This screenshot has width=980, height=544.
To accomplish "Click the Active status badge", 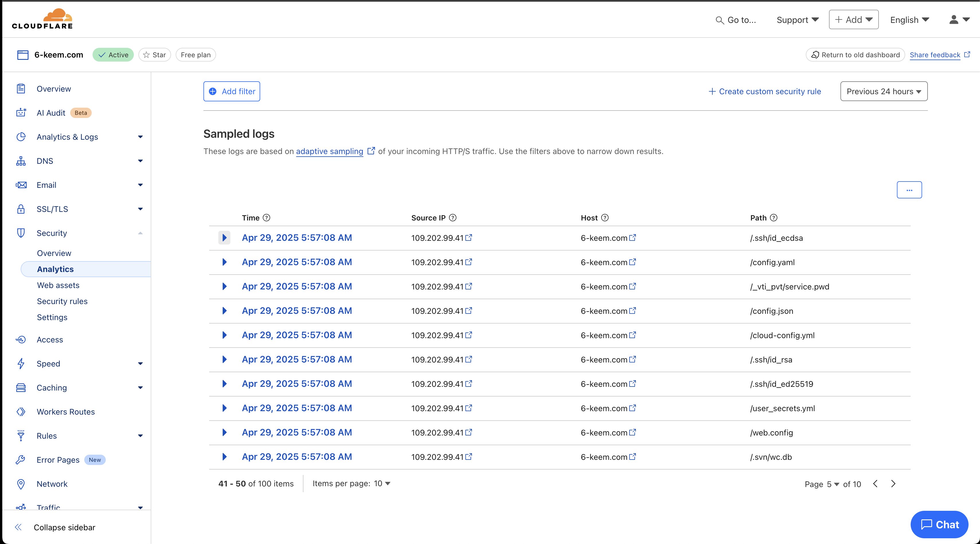I will (113, 55).
